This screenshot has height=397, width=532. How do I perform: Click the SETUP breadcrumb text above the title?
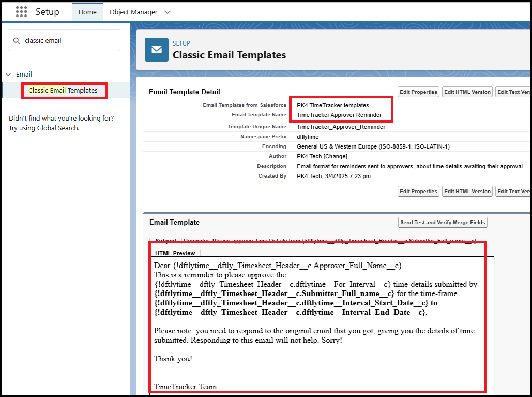click(181, 43)
